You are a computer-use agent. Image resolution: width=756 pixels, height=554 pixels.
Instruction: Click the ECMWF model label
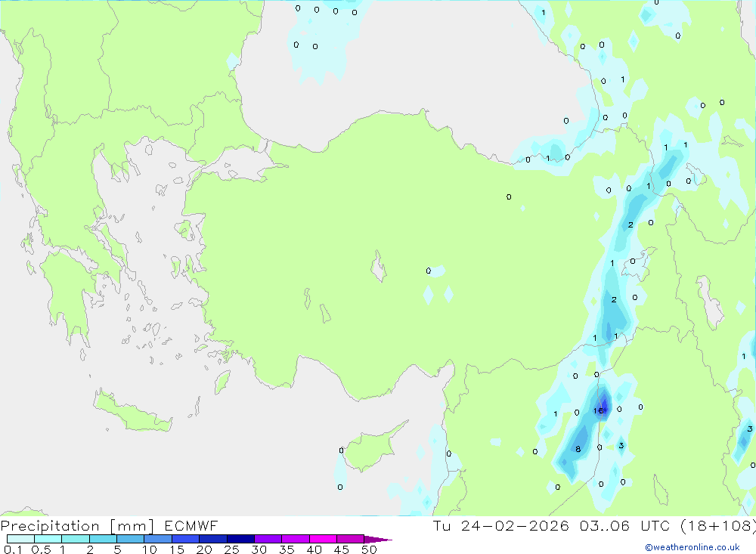tap(191, 525)
